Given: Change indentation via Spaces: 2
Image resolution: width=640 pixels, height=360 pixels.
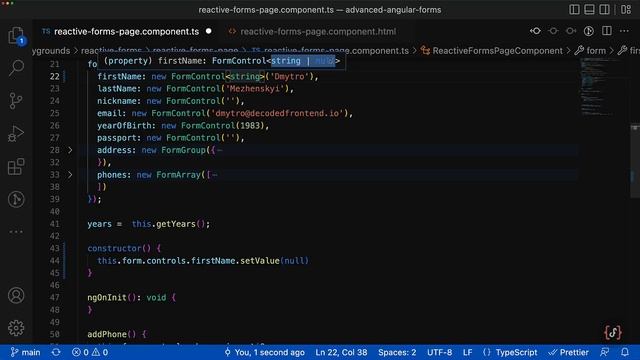Looking at the screenshot, I should (x=397, y=352).
